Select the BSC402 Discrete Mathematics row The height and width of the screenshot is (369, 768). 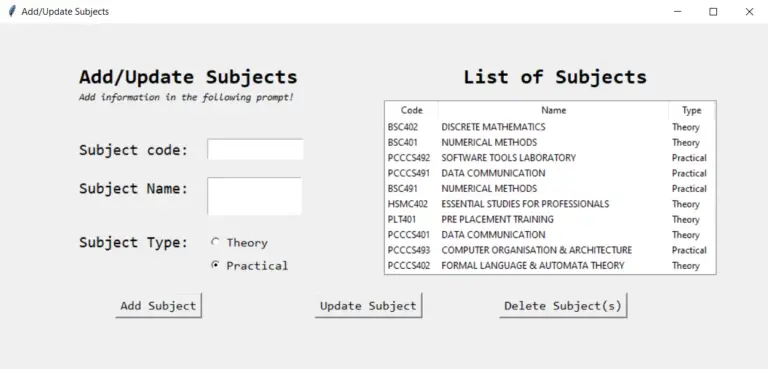point(550,127)
